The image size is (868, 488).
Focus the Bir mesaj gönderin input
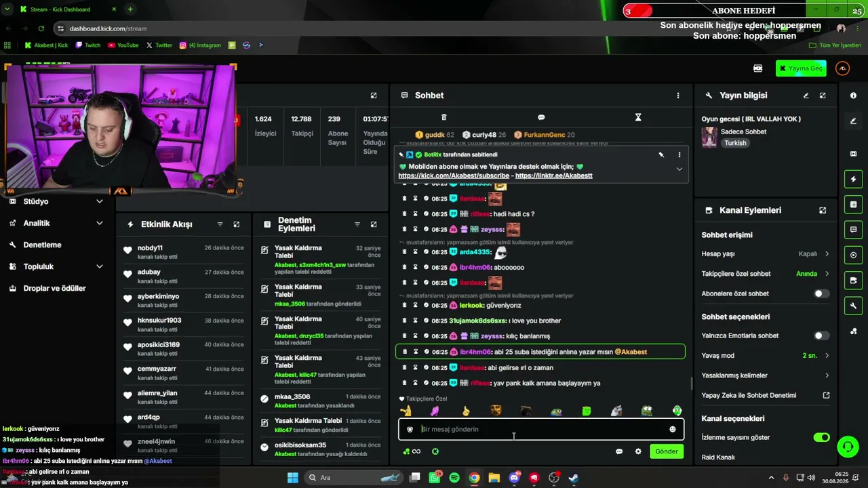(x=540, y=429)
